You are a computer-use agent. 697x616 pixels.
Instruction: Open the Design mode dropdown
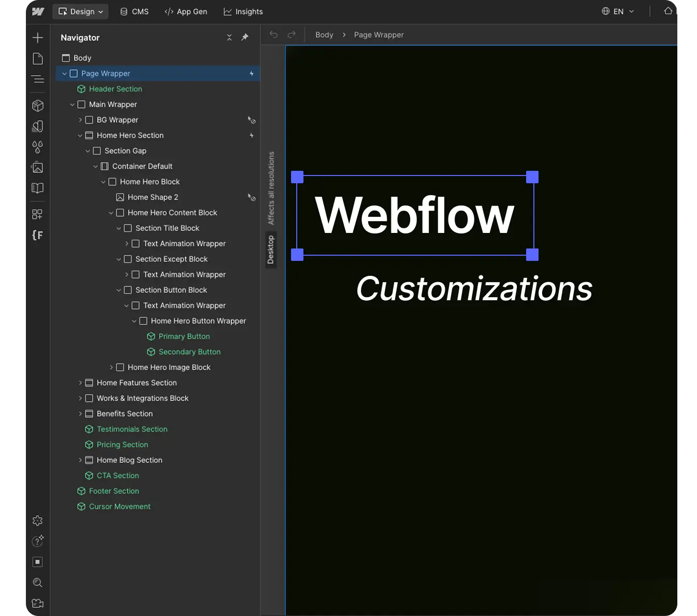click(x=80, y=11)
